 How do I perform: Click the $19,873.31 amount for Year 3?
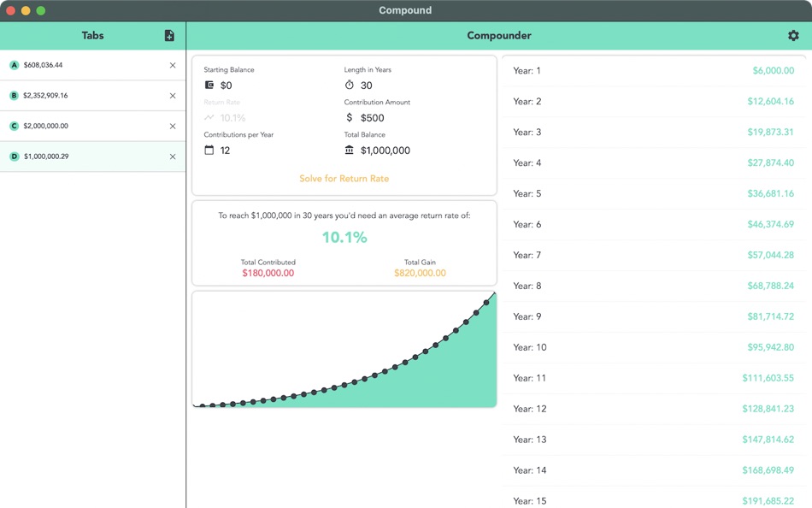coord(770,132)
